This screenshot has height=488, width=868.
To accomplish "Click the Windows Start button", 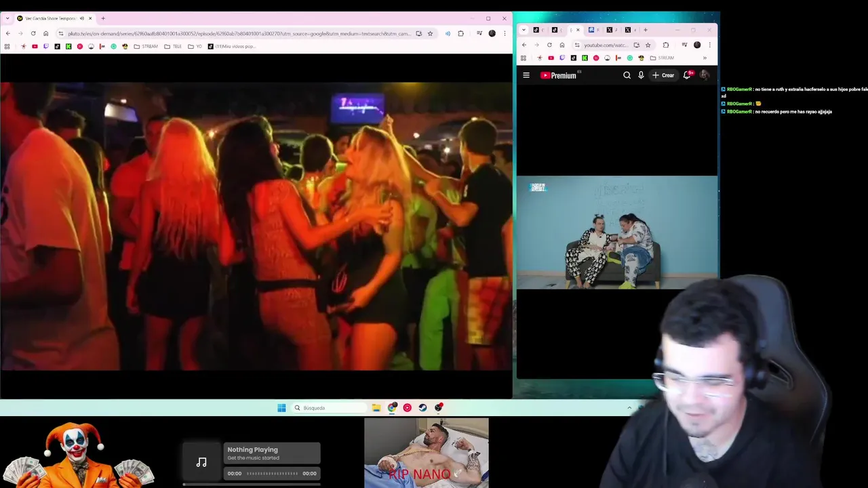I will click(x=281, y=407).
